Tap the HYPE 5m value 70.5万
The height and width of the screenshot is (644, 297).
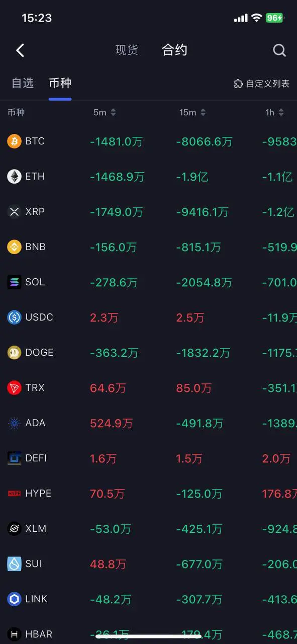[x=107, y=494]
